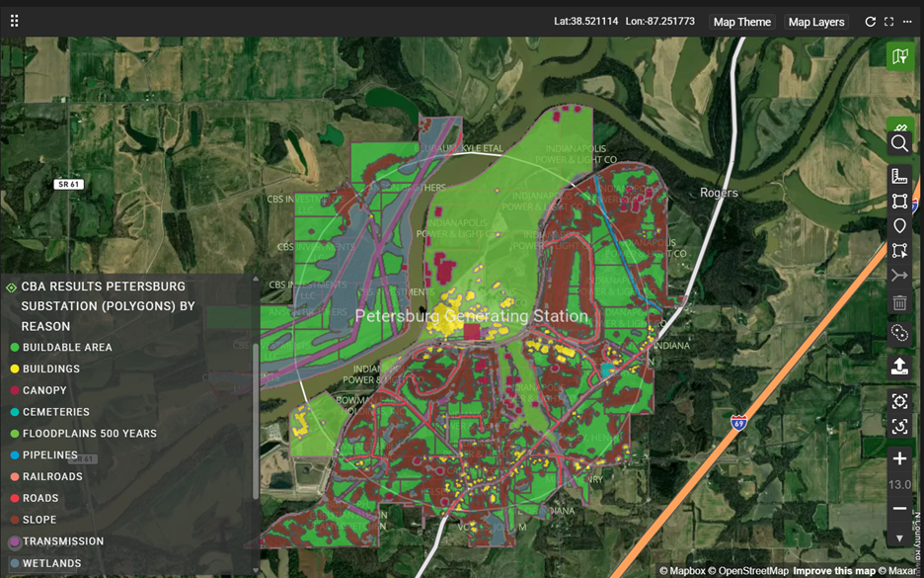The width and height of the screenshot is (924, 578).
Task: Refresh the map view
Action: click(x=870, y=22)
